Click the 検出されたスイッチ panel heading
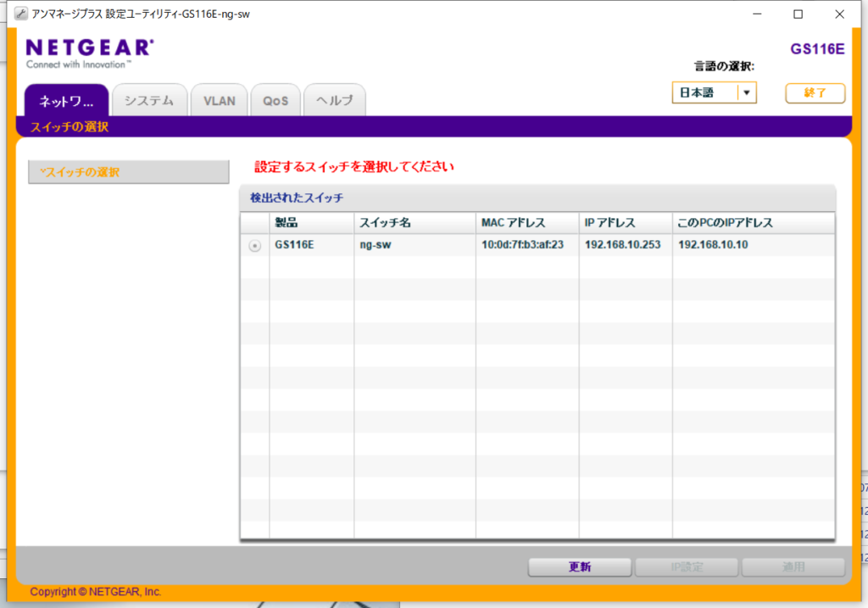868x608 pixels. [297, 198]
